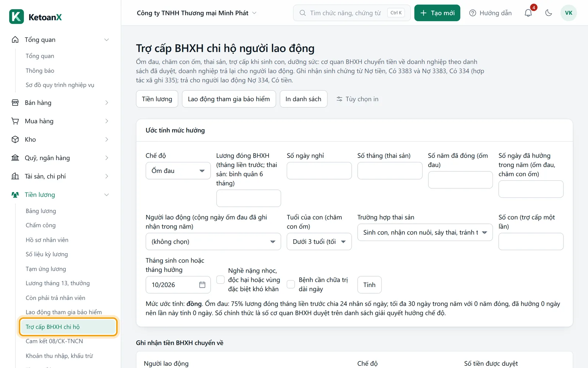Open calendar picker for tháng sinh con
Viewport: 588px width, 368px height.
coord(202,285)
